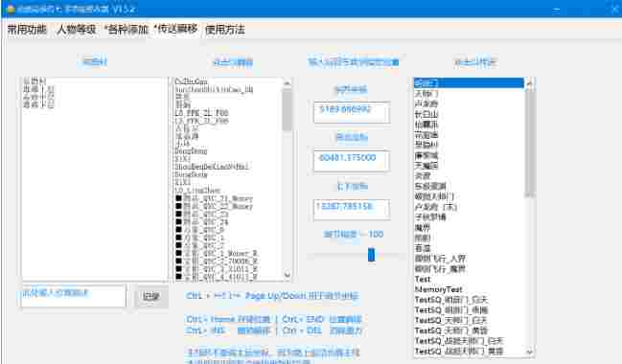This screenshot has height=364, width=622.
Task: Click the button beside the bottom-left input
Action: click(x=150, y=296)
